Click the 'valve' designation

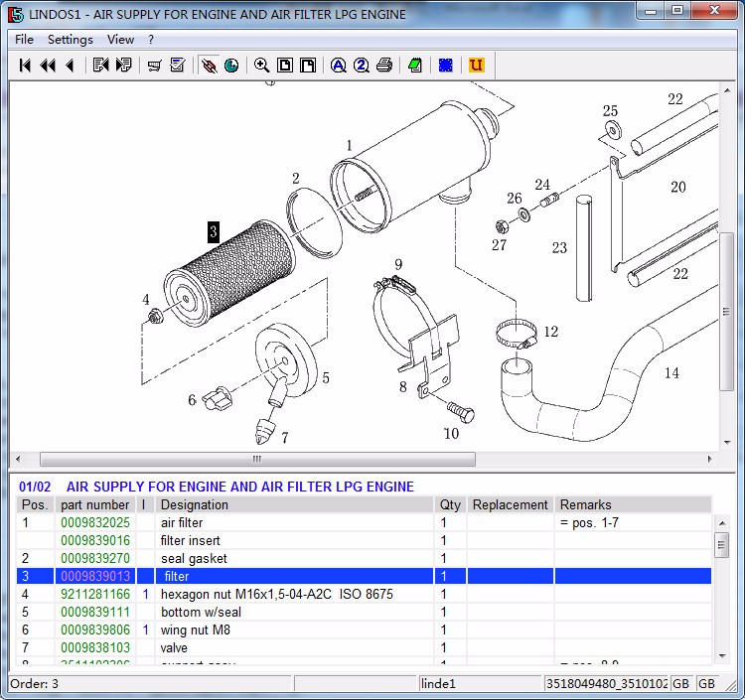tap(174, 647)
